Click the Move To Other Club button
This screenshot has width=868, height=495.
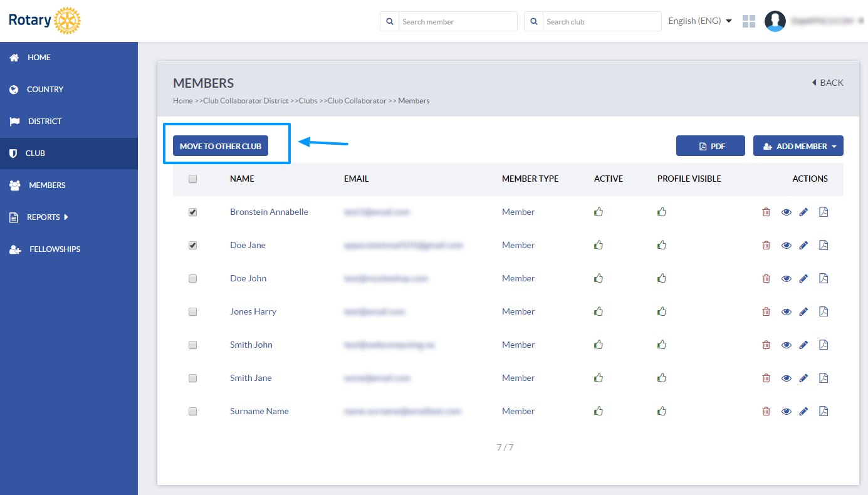(221, 146)
